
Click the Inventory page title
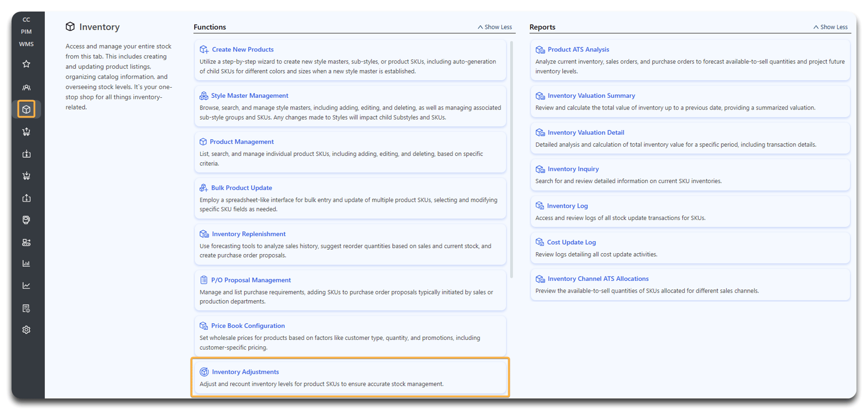[x=99, y=27]
